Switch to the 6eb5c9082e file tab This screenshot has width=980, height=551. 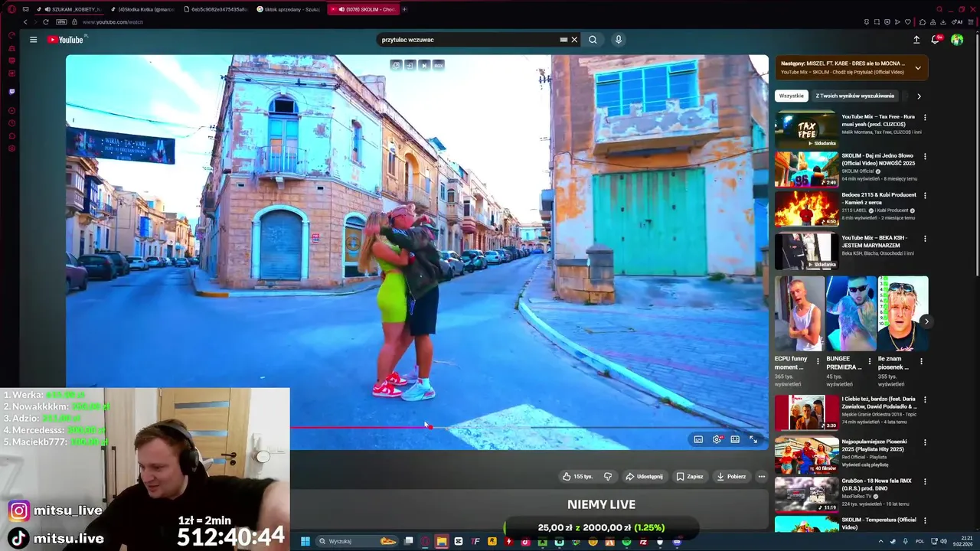(x=216, y=9)
